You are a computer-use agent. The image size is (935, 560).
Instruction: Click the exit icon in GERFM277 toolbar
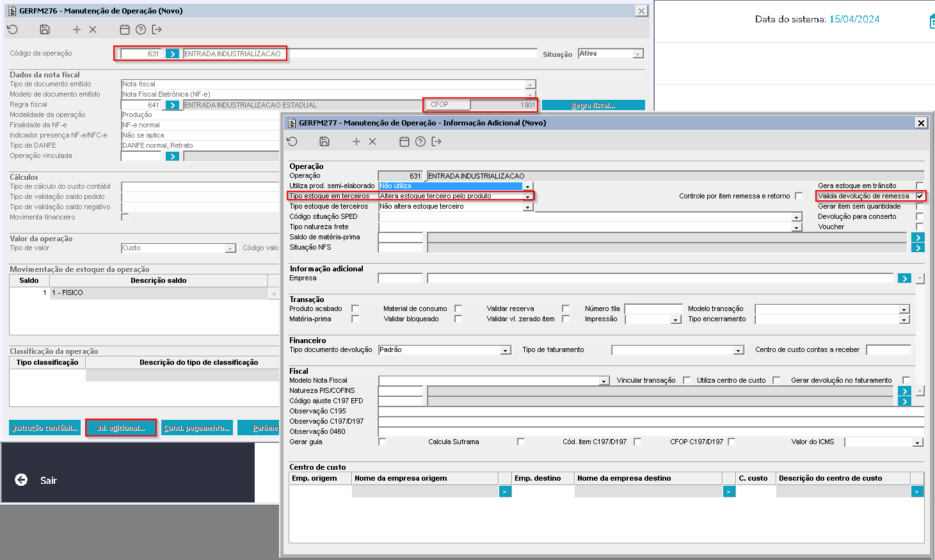pyautogui.click(x=436, y=141)
